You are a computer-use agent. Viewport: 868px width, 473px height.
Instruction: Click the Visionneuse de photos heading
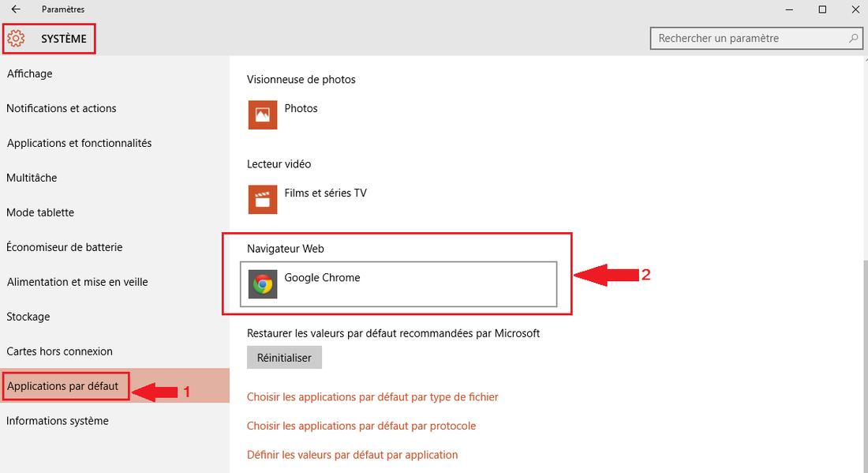(301, 80)
